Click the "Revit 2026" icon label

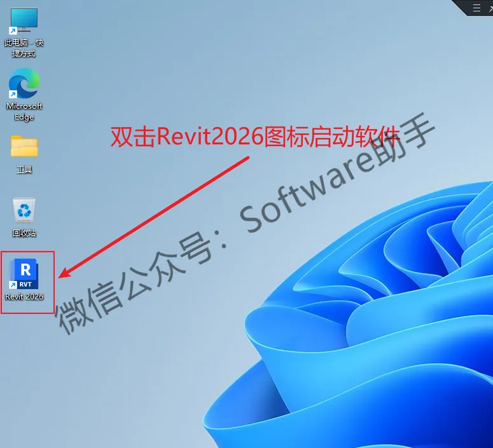tap(24, 297)
